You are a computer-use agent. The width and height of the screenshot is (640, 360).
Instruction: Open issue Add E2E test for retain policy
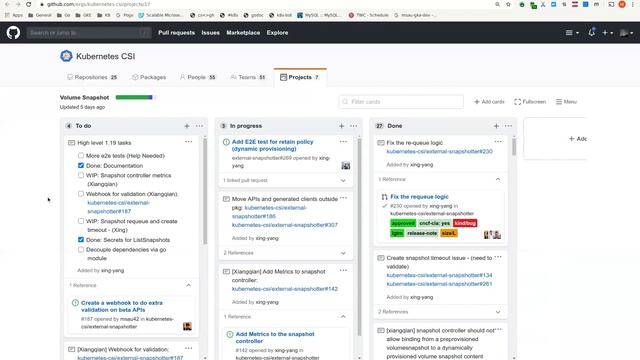point(272,145)
